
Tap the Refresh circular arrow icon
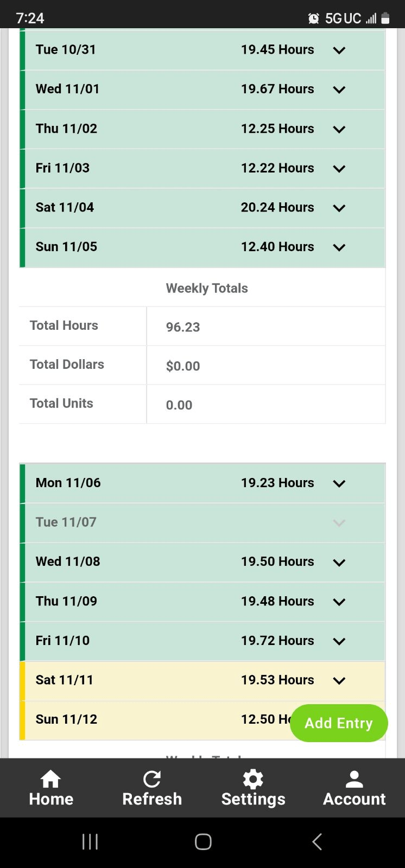(x=152, y=778)
